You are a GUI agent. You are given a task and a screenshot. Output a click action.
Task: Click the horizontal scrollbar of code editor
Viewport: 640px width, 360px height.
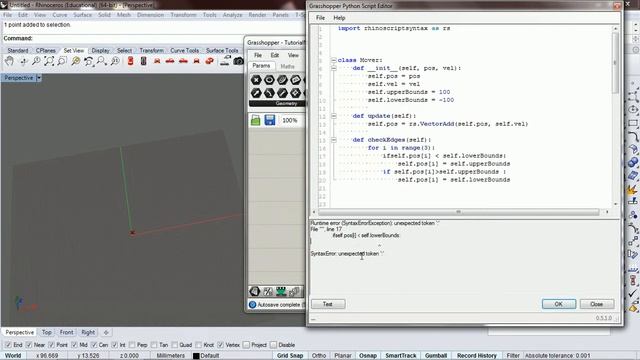(458, 212)
